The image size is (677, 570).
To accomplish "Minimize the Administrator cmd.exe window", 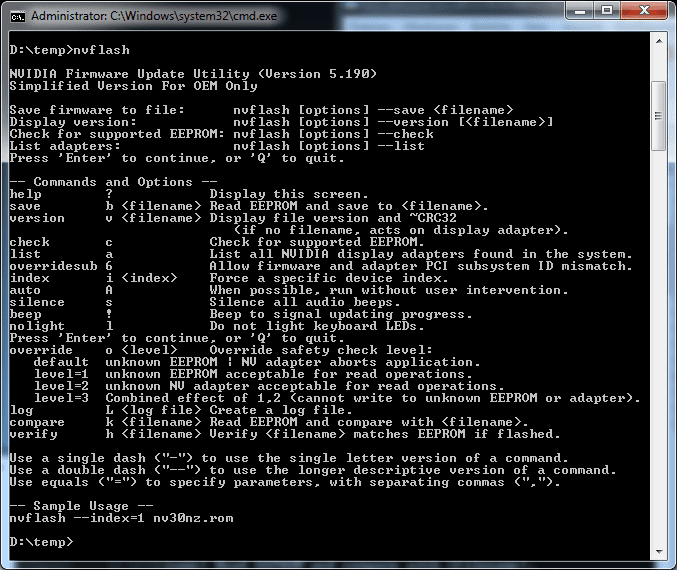I will 580,11.
